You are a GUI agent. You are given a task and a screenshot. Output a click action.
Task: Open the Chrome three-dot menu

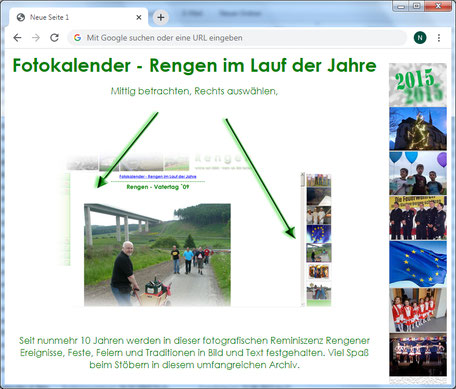[x=439, y=38]
